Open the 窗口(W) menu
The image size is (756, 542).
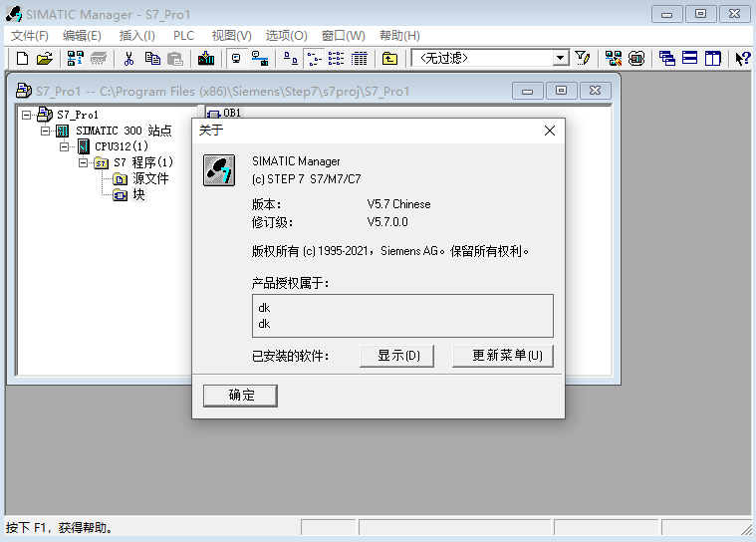pyautogui.click(x=344, y=36)
